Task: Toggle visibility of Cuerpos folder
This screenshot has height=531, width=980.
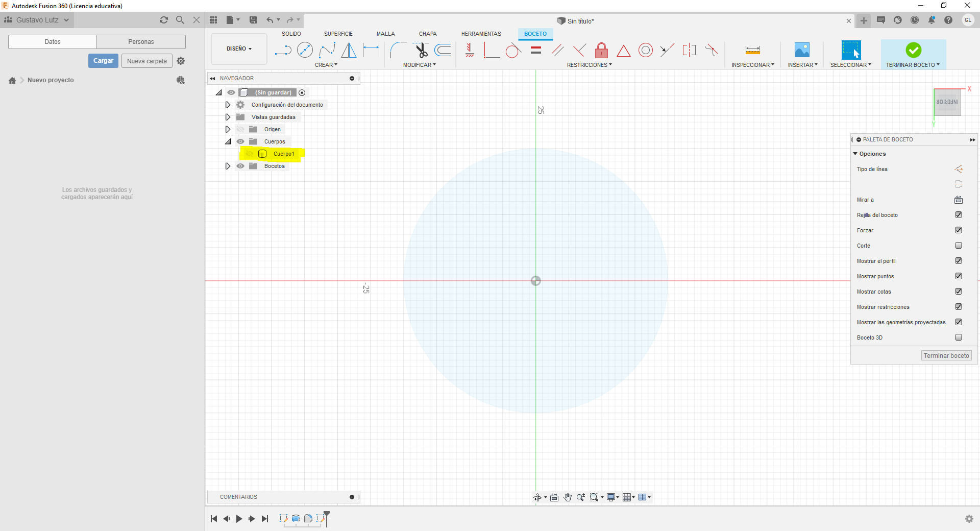Action: click(240, 141)
